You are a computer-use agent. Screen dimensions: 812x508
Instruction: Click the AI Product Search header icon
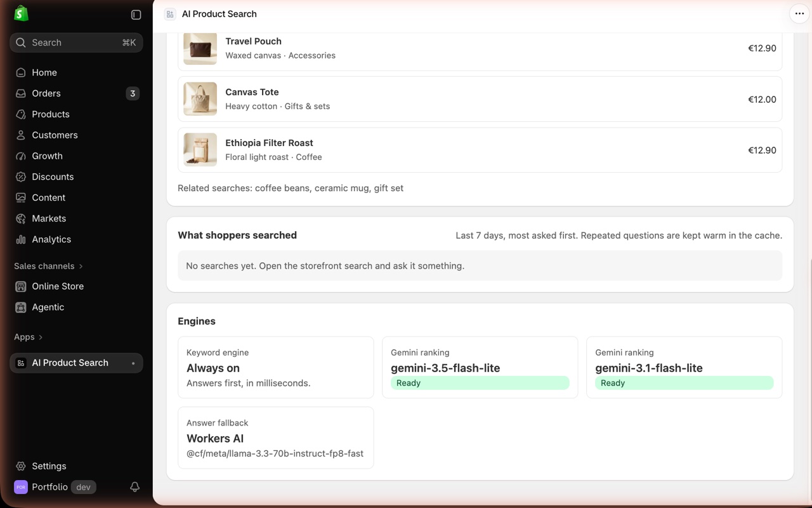170,14
